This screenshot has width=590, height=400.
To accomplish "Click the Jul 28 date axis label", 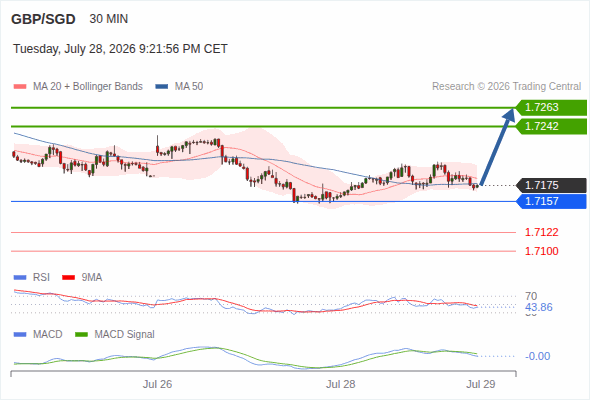I will pos(341,384).
